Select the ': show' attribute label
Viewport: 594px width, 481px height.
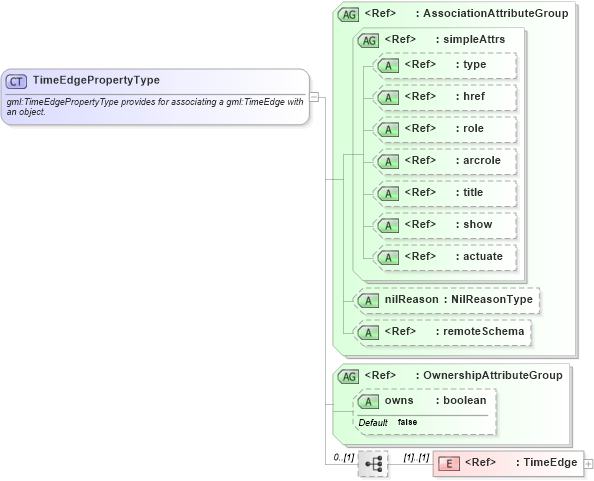(474, 224)
